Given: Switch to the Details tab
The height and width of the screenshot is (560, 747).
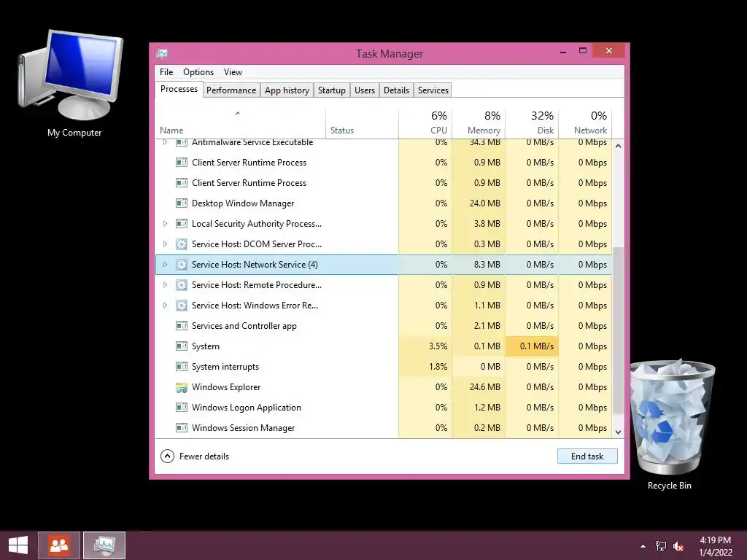Looking at the screenshot, I should coord(396,90).
